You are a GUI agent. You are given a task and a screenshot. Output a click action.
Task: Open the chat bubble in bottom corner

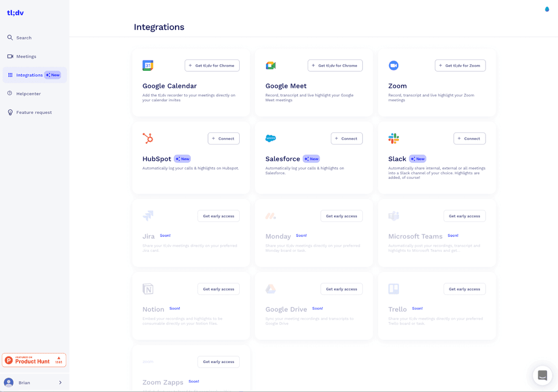tap(542, 375)
